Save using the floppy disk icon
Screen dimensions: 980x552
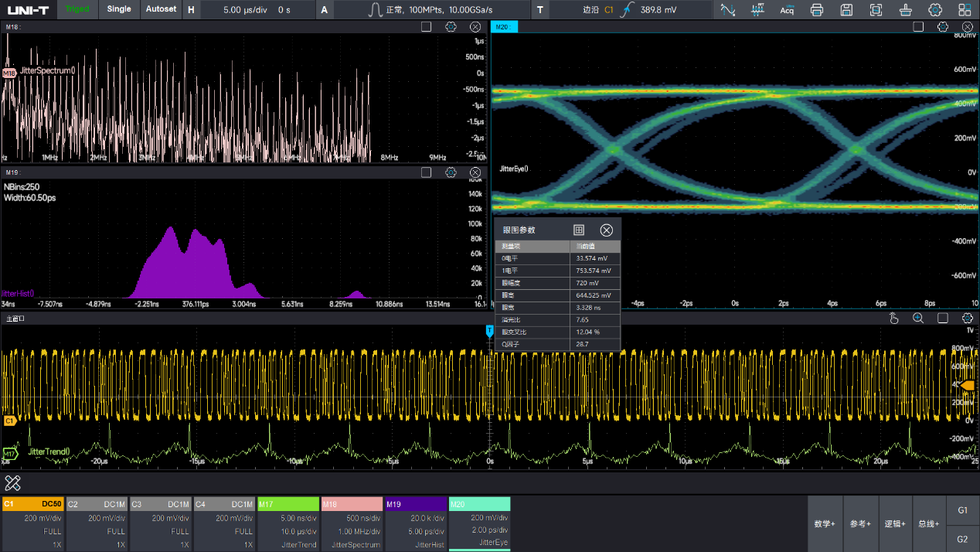click(x=846, y=10)
